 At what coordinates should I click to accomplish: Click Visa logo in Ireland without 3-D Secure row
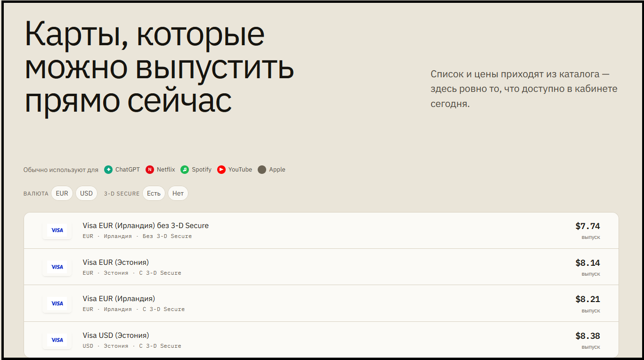[57, 230]
